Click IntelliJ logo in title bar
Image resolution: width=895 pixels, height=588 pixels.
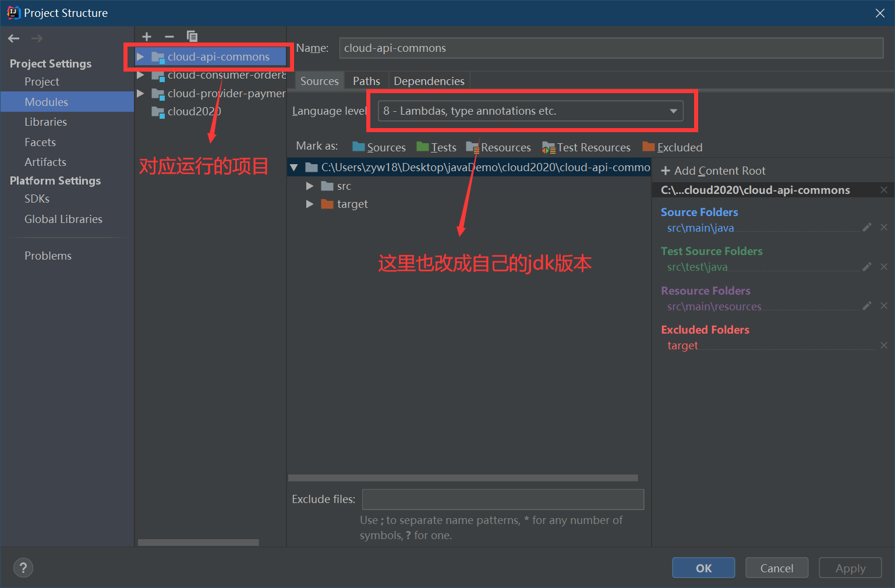[x=13, y=13]
